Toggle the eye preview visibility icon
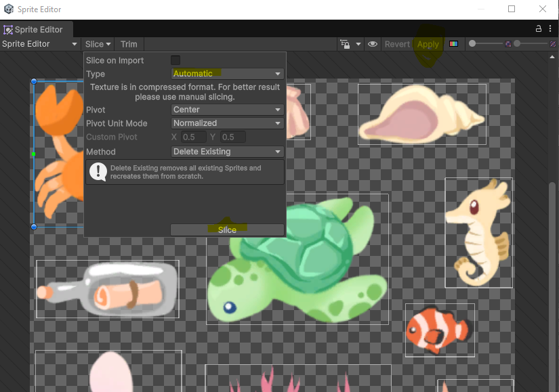The image size is (559, 392). click(x=373, y=44)
